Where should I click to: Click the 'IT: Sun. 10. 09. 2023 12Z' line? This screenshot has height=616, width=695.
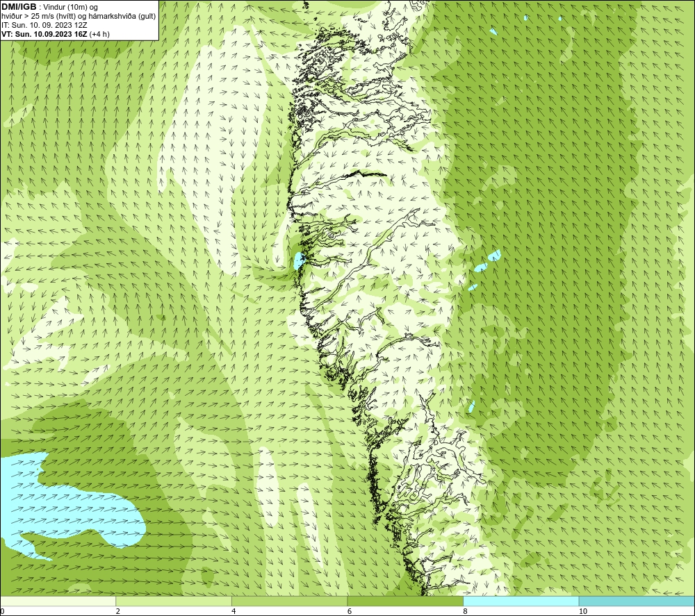tap(44, 25)
